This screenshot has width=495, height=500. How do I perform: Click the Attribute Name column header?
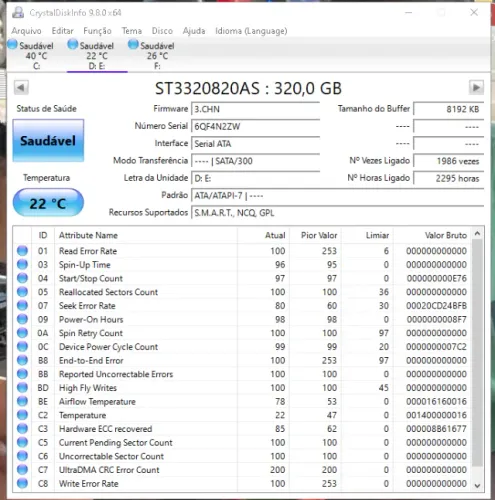coord(146,235)
